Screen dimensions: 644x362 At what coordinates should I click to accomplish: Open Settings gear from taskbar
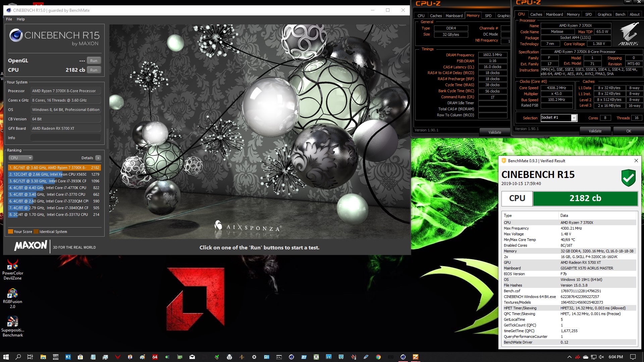coord(254,357)
